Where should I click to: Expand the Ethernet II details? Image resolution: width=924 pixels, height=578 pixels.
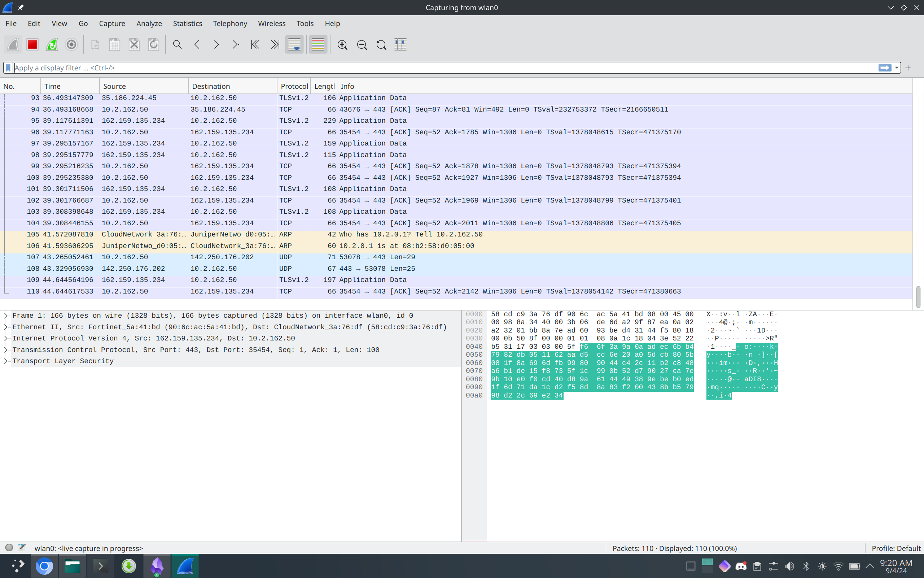click(6, 327)
